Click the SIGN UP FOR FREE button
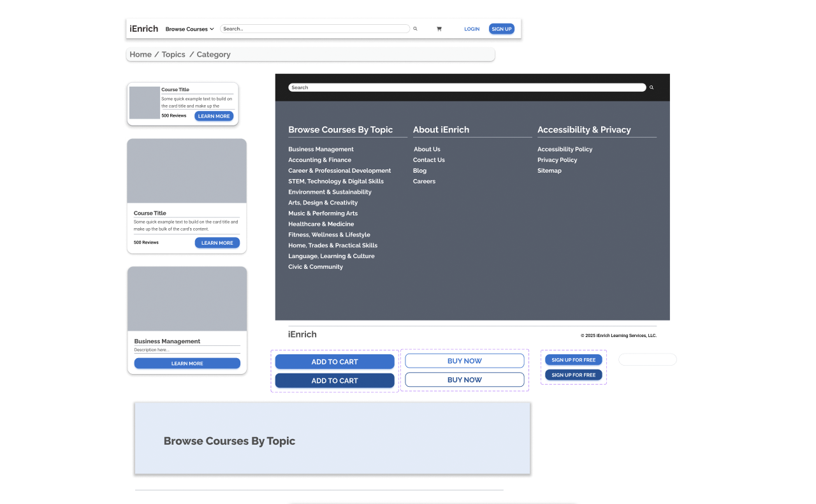 pyautogui.click(x=573, y=359)
